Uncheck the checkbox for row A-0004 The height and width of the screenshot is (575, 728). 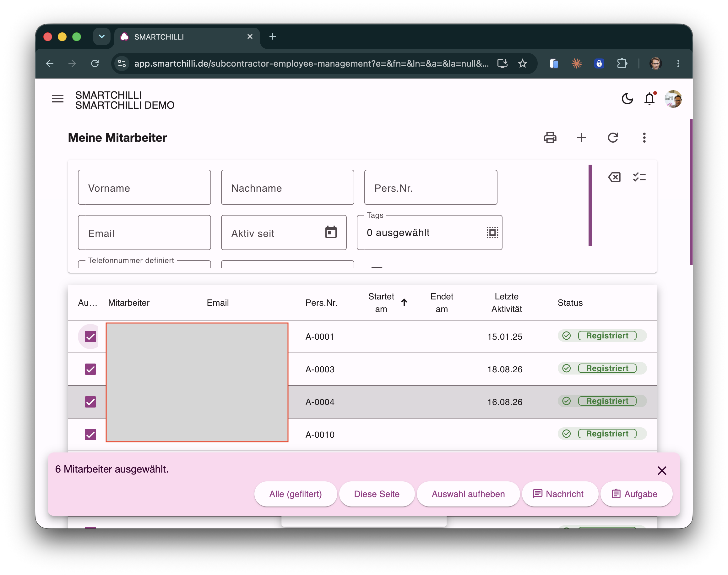[90, 402]
